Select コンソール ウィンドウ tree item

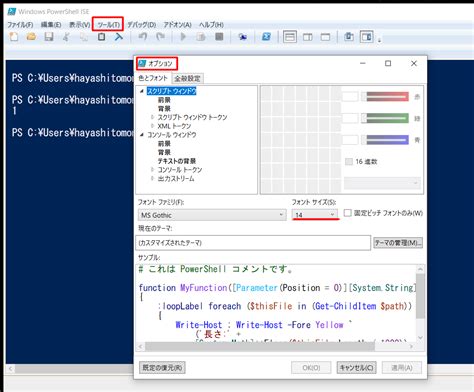tap(172, 135)
